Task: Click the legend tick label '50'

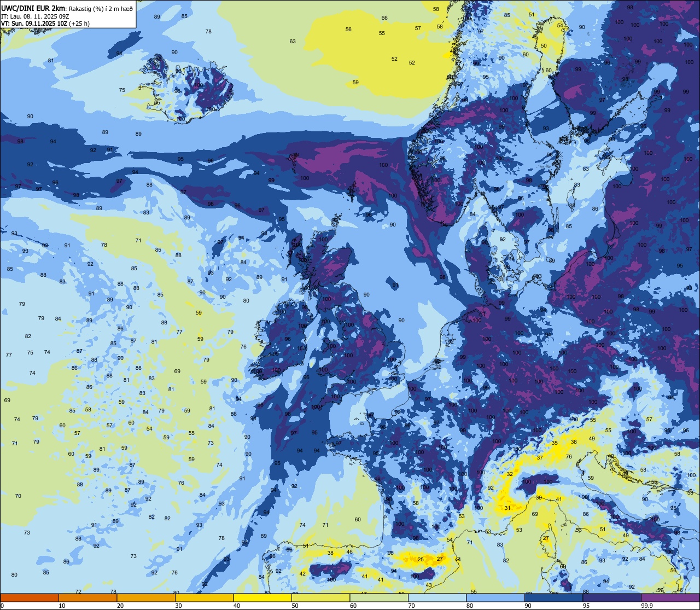Action: [295, 606]
